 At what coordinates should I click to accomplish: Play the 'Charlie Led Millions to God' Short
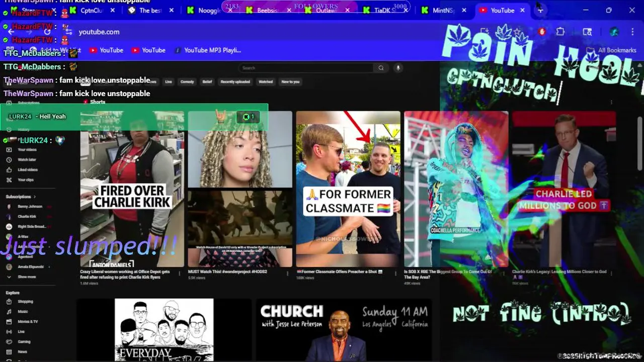(564, 189)
